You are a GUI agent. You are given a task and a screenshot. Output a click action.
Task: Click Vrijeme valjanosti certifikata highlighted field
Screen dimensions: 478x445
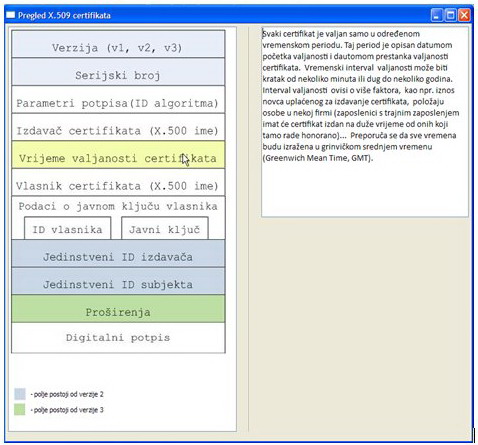[118, 154]
